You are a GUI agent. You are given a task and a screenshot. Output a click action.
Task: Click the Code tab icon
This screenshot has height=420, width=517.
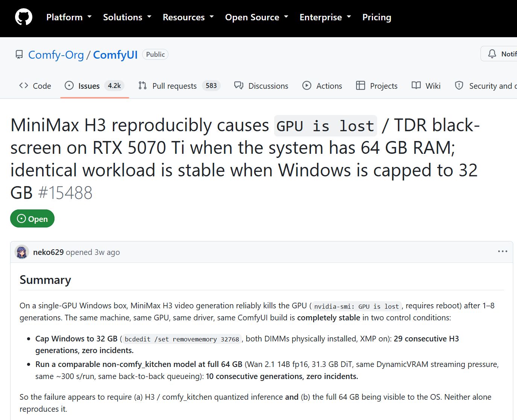click(24, 86)
